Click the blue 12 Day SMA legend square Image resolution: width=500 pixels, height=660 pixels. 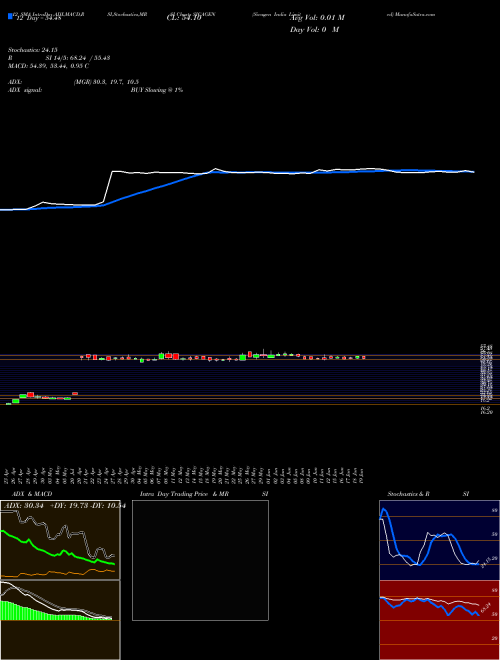pyautogui.click(x=10, y=16)
